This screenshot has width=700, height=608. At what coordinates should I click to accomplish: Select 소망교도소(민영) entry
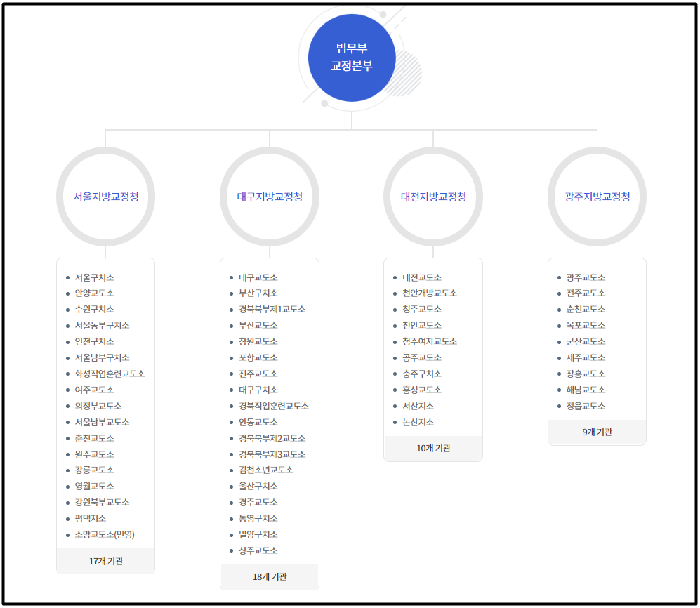[105, 534]
